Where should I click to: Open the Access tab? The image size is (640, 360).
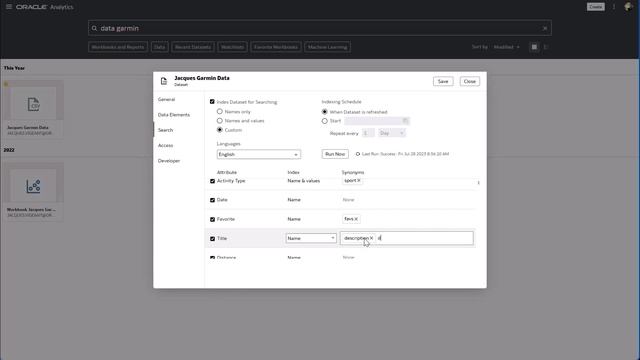[x=165, y=145]
